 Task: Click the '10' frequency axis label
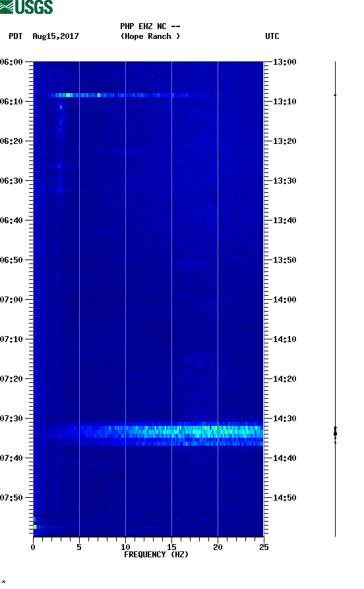(125, 547)
